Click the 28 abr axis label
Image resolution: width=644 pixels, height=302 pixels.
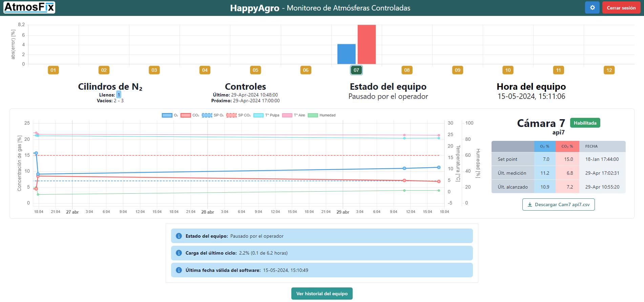pos(208,212)
